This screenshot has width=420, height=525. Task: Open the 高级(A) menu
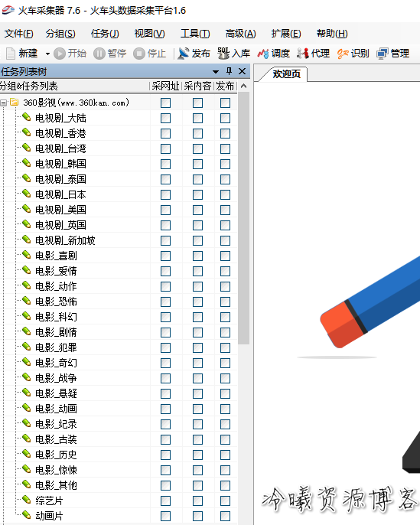[241, 34]
